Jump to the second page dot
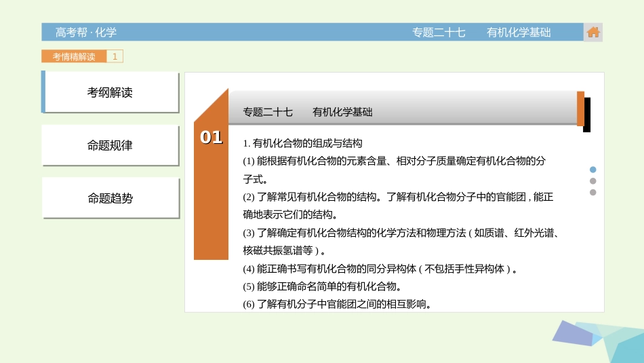 click(x=592, y=181)
